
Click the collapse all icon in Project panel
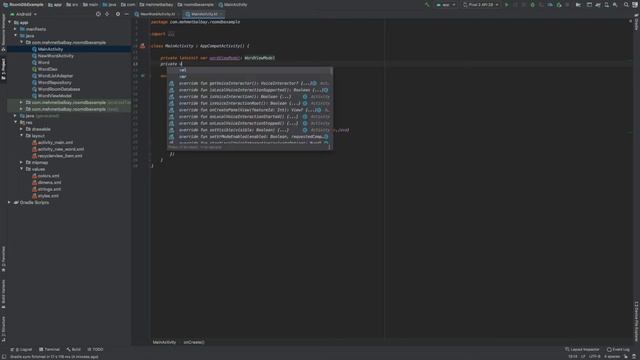pos(107,14)
